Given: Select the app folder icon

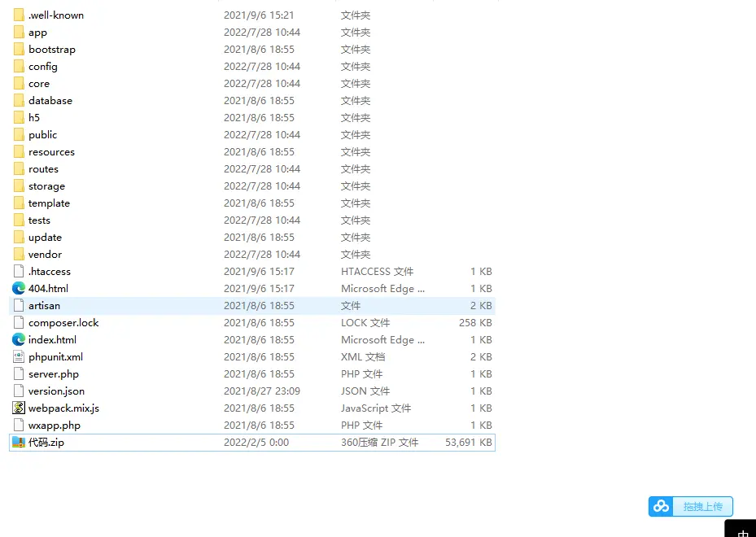Looking at the screenshot, I should point(19,33).
